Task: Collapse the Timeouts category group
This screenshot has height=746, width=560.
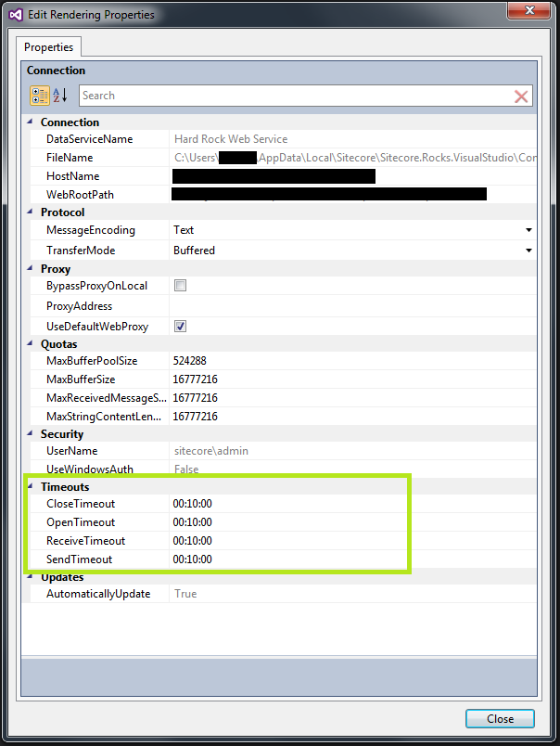Action: click(x=30, y=486)
